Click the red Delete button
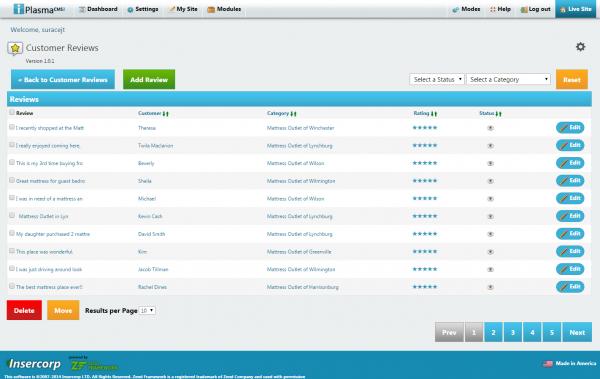600x379 pixels. coord(24,310)
